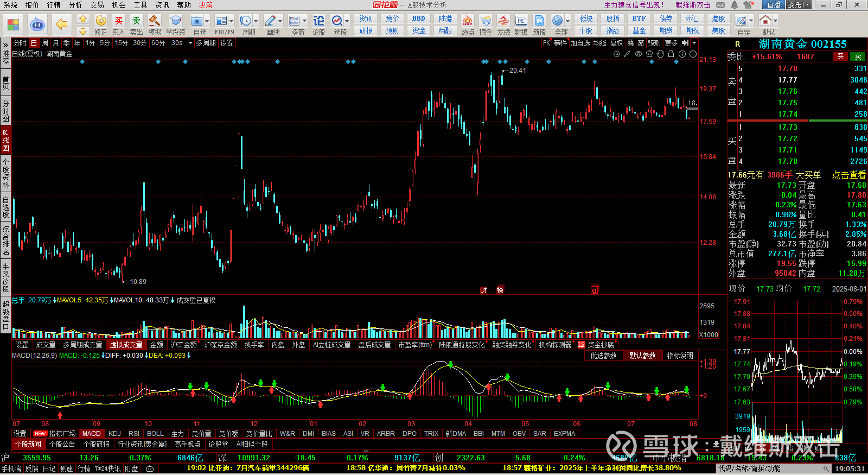Screen dimensions: 868x475
Task: Expand the 自定 dropdown arrow
Action: 751,21
